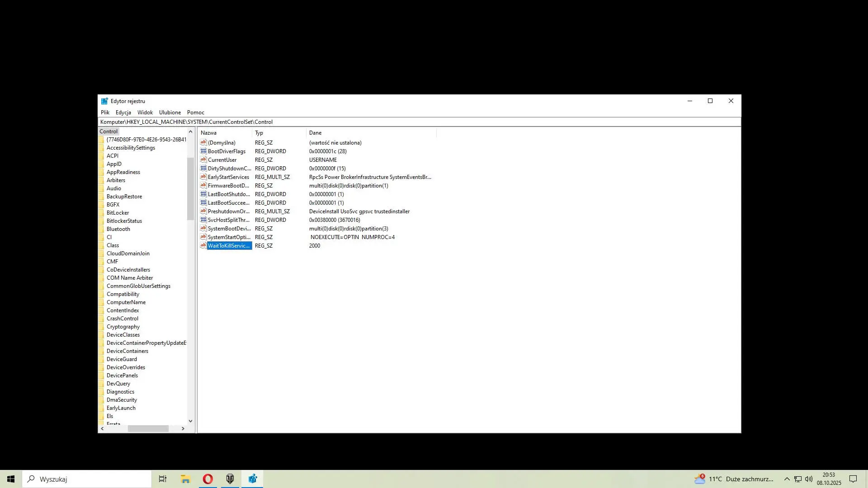Click the CurrentUser string value icon
The image size is (868, 488).
(x=203, y=160)
